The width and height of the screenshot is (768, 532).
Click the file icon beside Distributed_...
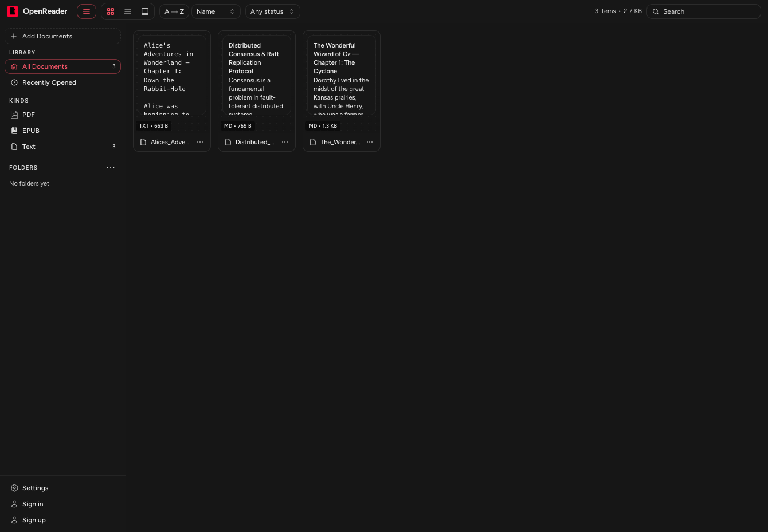point(228,142)
